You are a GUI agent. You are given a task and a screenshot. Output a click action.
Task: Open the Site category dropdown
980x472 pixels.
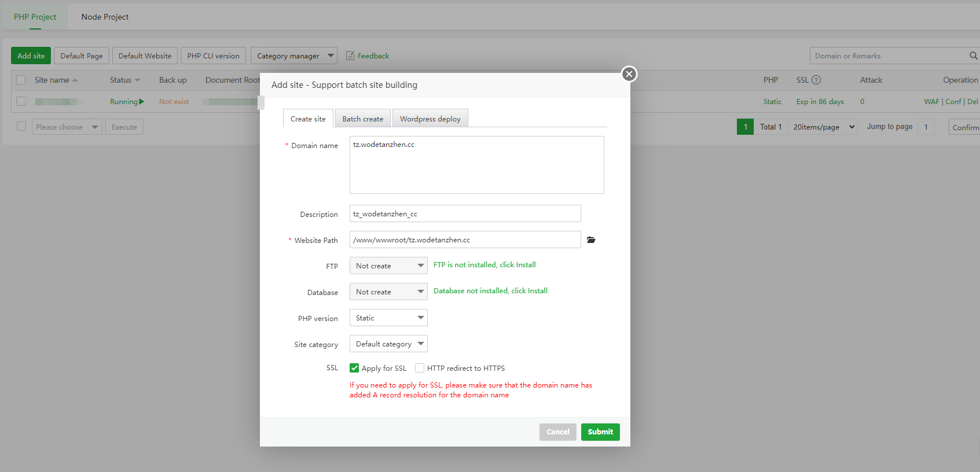(388, 344)
